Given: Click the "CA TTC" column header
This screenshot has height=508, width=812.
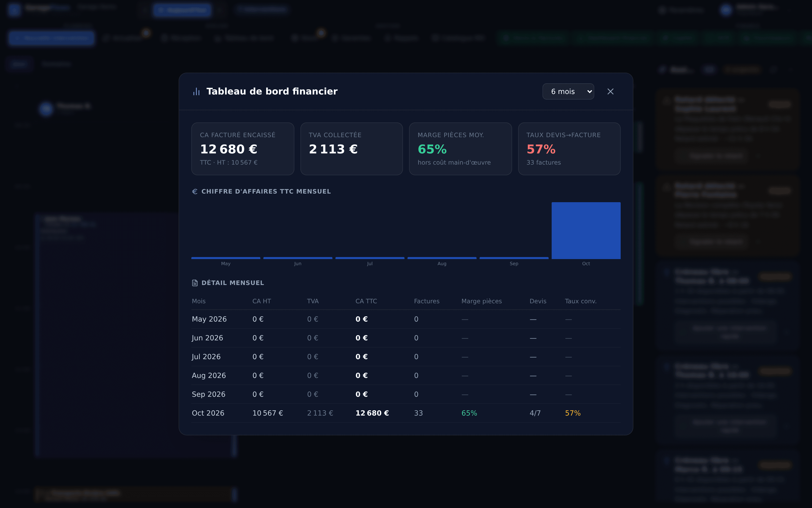Looking at the screenshot, I should pyautogui.click(x=366, y=301).
